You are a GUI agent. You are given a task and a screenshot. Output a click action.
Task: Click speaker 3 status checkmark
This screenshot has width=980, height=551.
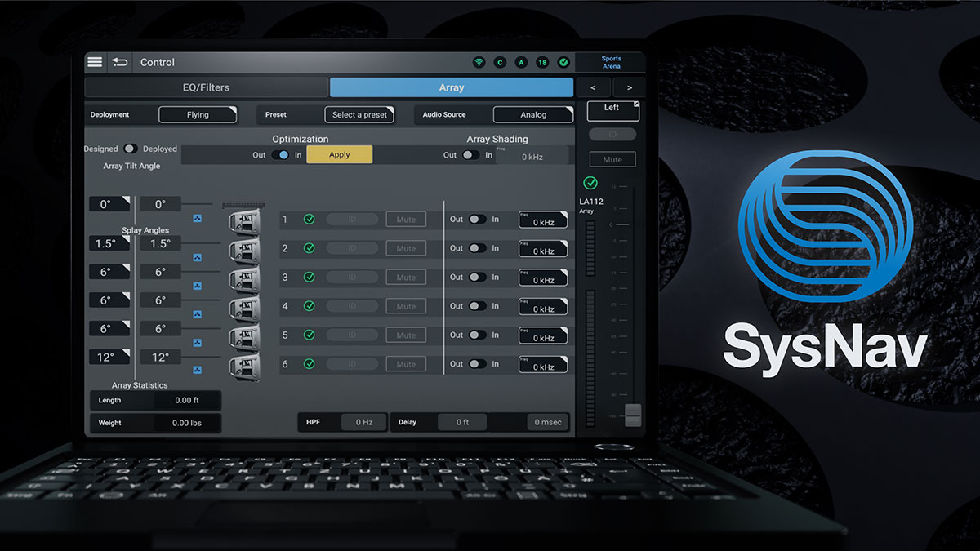tap(310, 277)
